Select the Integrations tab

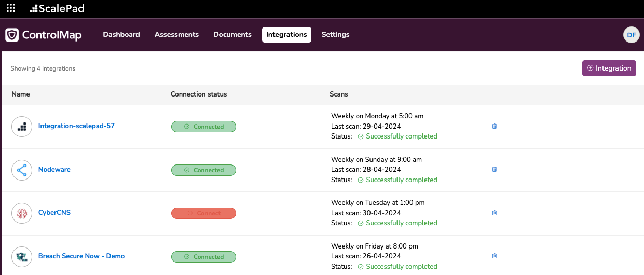click(x=286, y=35)
